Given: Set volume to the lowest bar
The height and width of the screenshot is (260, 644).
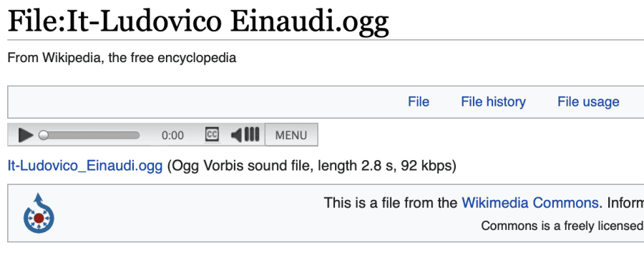Looking at the screenshot, I should 246,134.
